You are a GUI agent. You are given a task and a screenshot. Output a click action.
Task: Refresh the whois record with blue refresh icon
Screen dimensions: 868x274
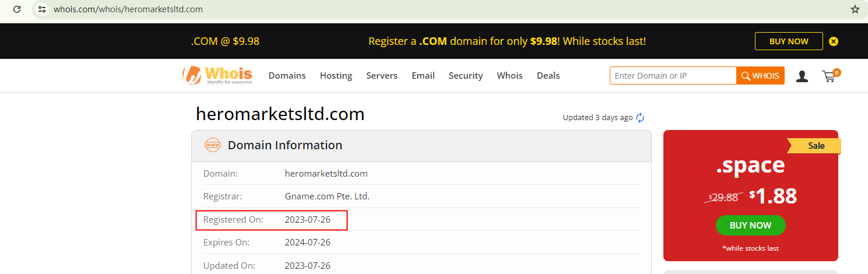pyautogui.click(x=640, y=118)
